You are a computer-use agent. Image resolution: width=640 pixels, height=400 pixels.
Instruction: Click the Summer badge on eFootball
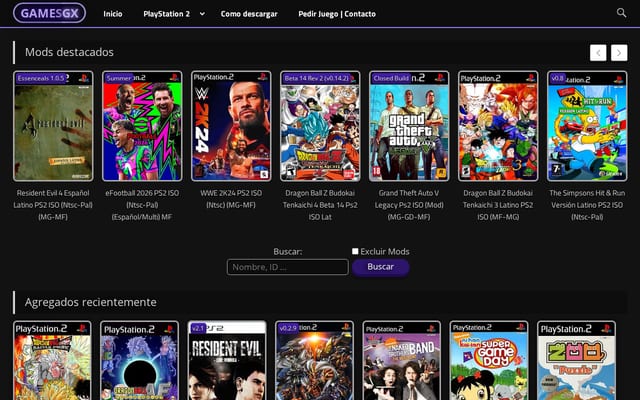click(119, 78)
